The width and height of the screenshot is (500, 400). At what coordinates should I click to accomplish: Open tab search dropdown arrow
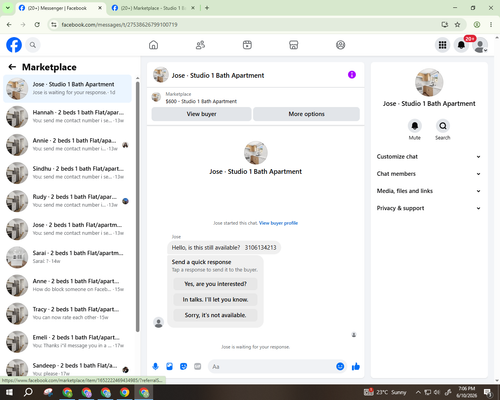[8, 8]
